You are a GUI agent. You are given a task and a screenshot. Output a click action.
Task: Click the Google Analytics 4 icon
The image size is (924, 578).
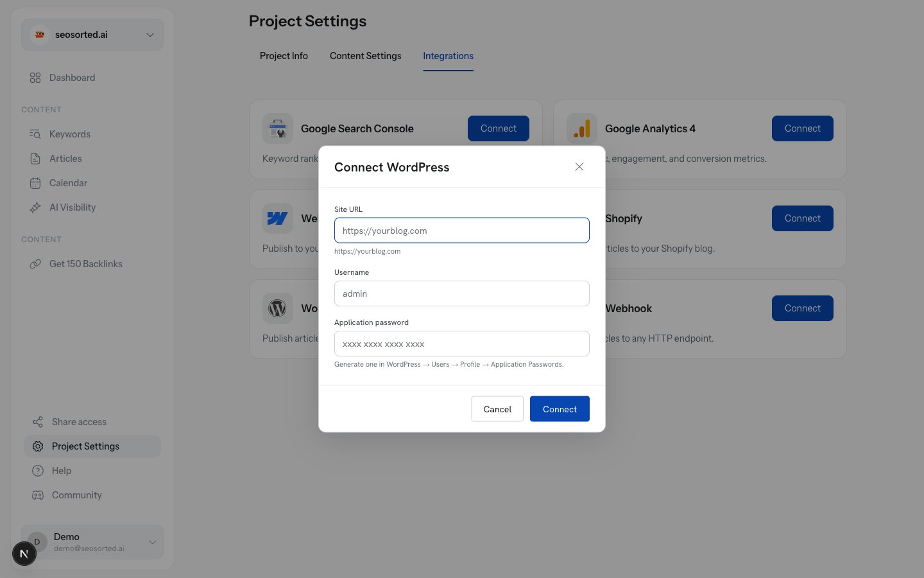(x=582, y=128)
